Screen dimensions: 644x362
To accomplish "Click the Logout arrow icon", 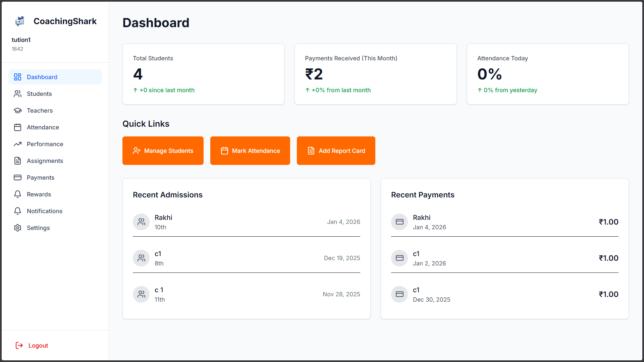I will click(x=19, y=345).
